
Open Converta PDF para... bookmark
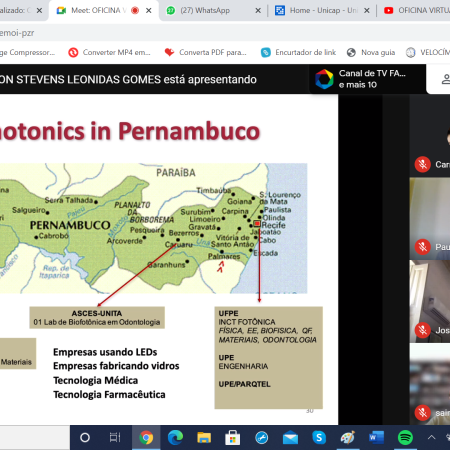click(205, 52)
